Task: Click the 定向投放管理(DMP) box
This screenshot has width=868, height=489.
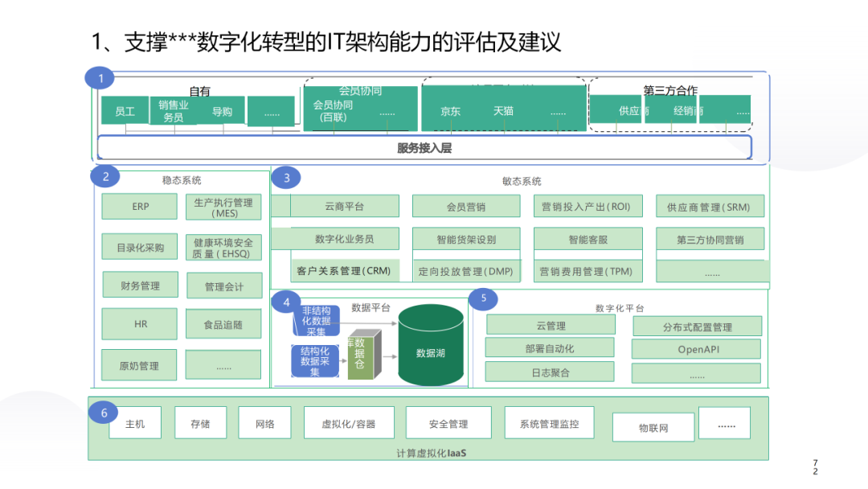Action: [x=466, y=271]
